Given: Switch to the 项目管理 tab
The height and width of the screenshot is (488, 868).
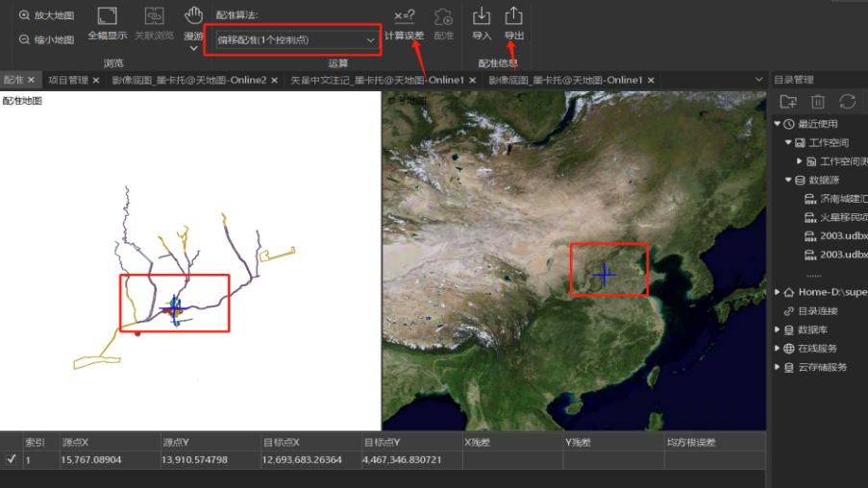Looking at the screenshot, I should [68, 81].
